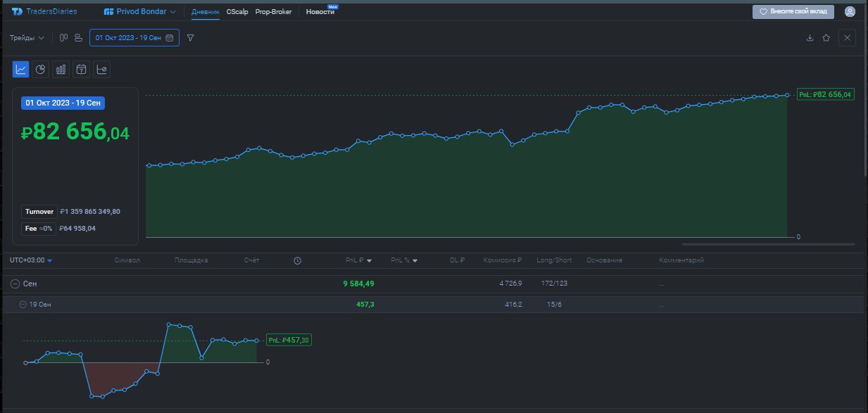Open the Privod Bondar account dropdown

point(139,11)
